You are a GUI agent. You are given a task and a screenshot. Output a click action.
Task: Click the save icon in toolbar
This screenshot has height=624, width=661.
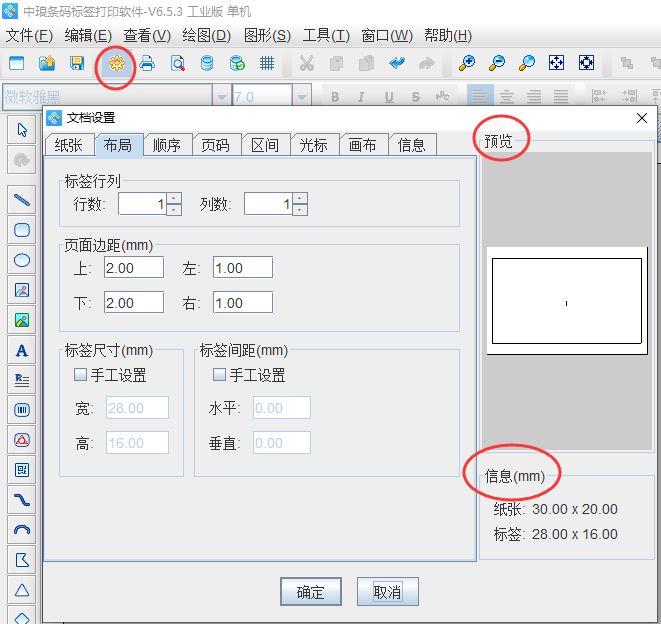[x=77, y=63]
